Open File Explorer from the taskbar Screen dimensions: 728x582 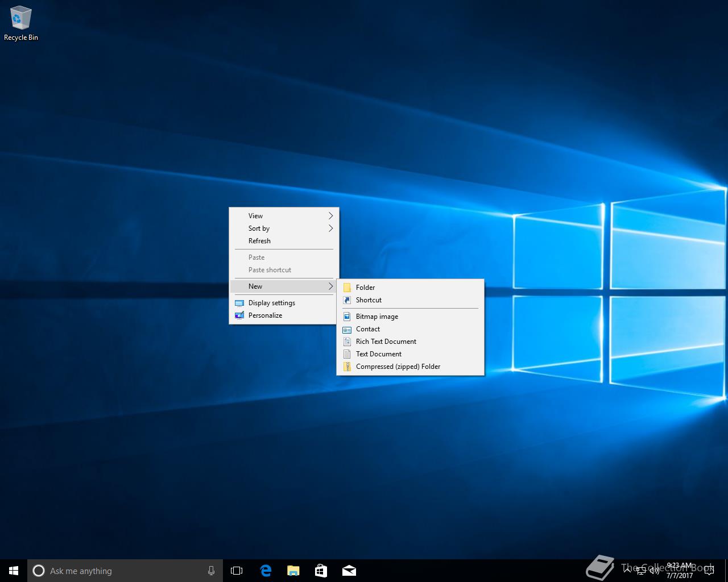tap(293, 571)
